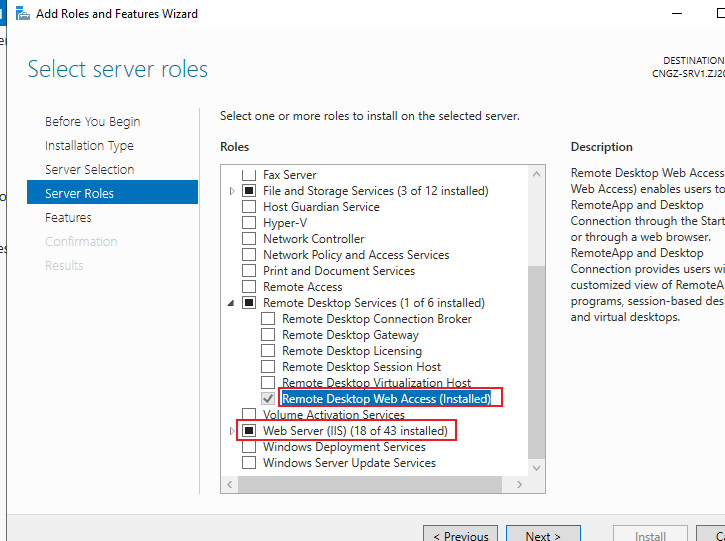Click the Previous button

tap(461, 534)
